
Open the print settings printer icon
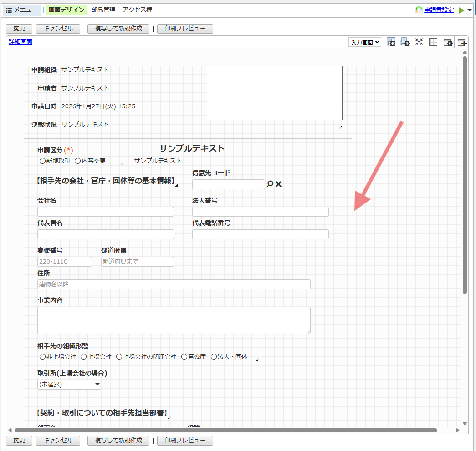405,42
